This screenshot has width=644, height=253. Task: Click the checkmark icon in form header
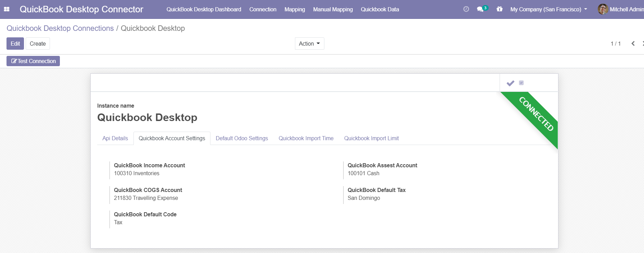(511, 83)
